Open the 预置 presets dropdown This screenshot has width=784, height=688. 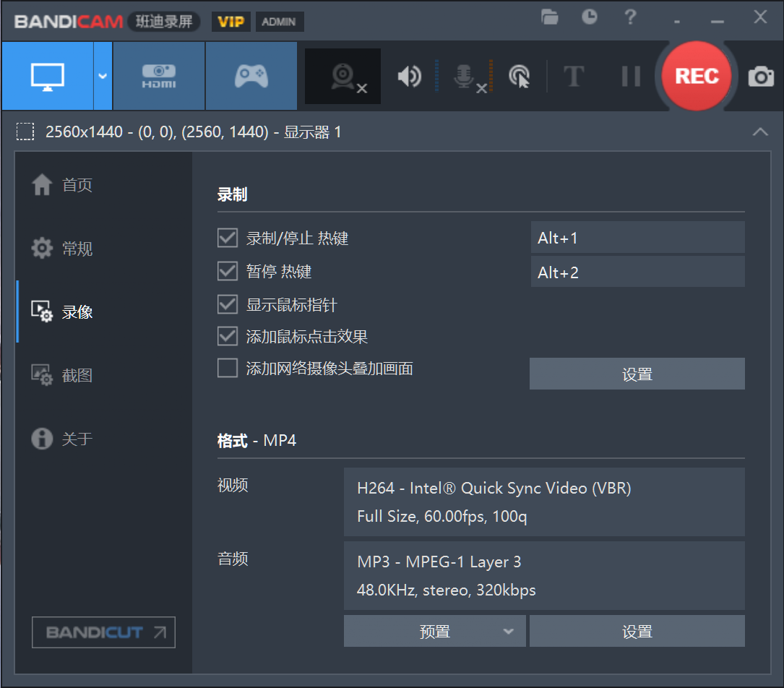point(434,631)
